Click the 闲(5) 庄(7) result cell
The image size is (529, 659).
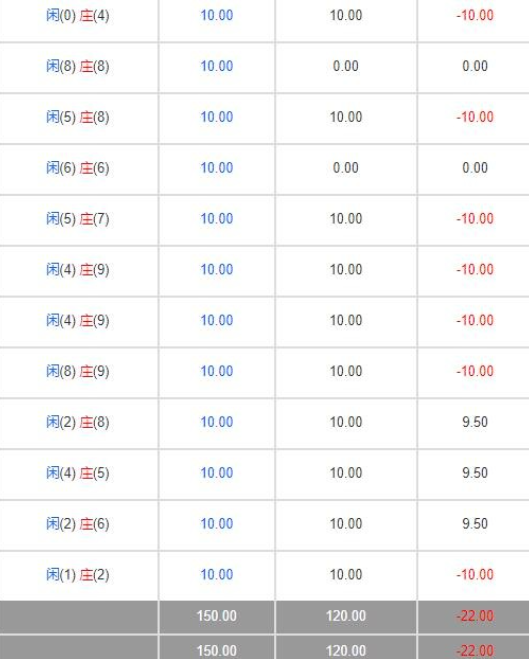(78, 219)
